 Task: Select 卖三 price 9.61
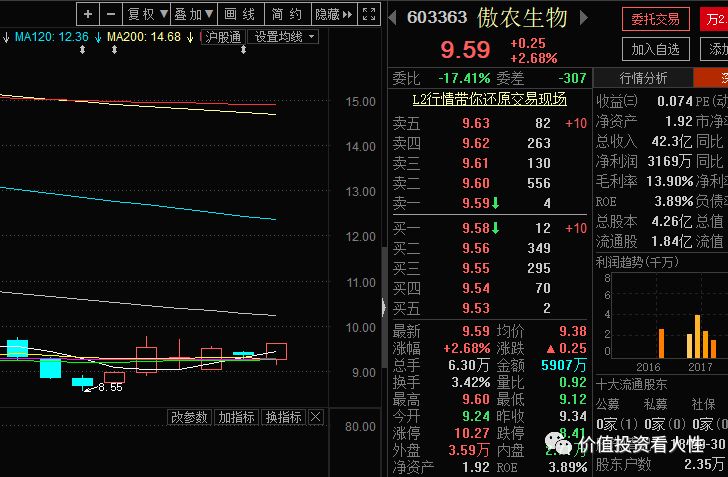475,163
